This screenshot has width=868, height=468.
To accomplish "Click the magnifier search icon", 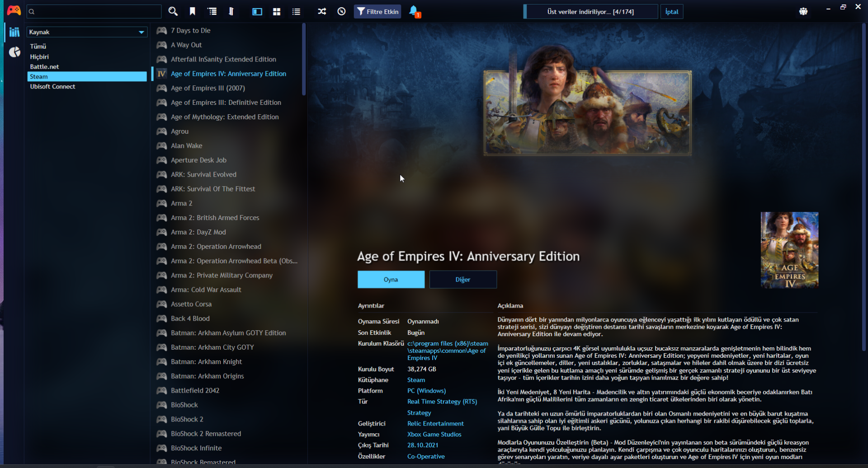I will pyautogui.click(x=173, y=11).
